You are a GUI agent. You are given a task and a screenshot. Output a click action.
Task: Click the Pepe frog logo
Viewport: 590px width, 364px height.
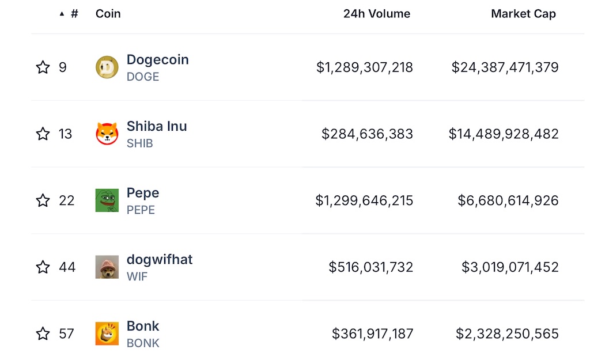107,200
